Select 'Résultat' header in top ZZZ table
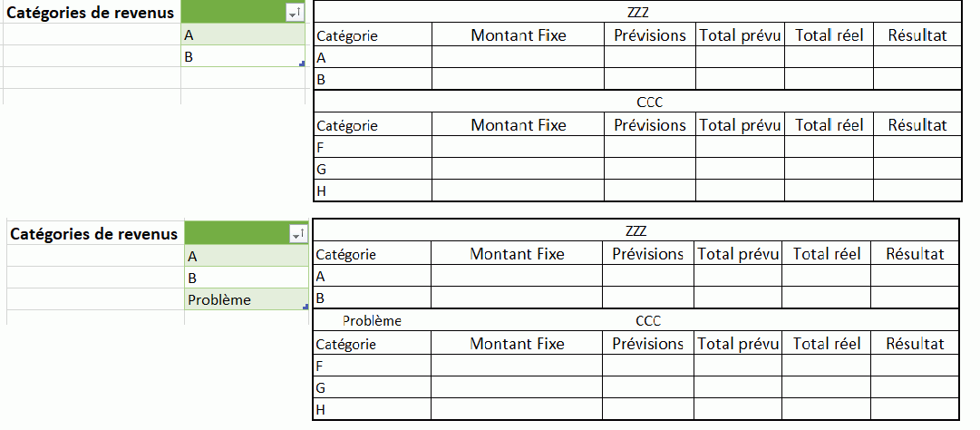980x430 pixels. tap(917, 35)
